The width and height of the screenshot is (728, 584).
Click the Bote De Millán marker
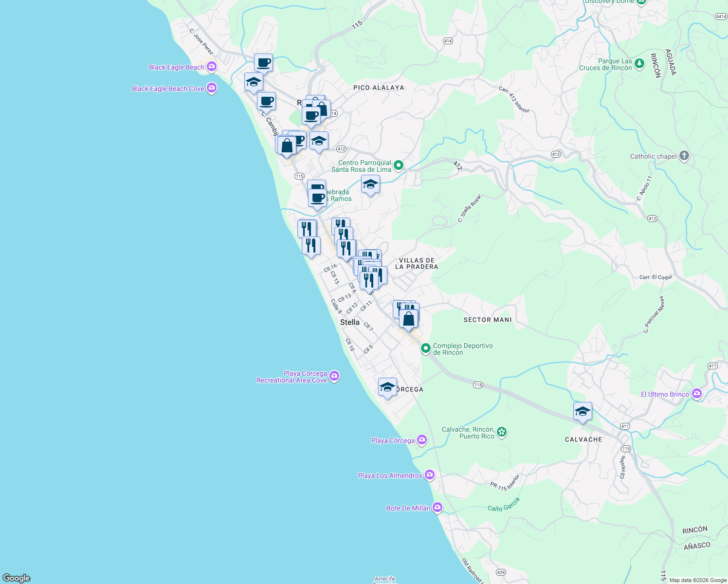point(437,507)
